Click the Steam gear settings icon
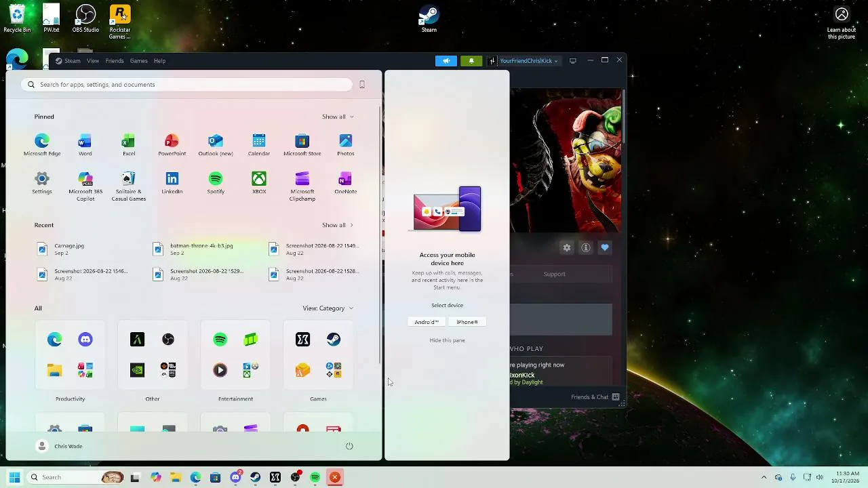This screenshot has width=868, height=488. [567, 248]
